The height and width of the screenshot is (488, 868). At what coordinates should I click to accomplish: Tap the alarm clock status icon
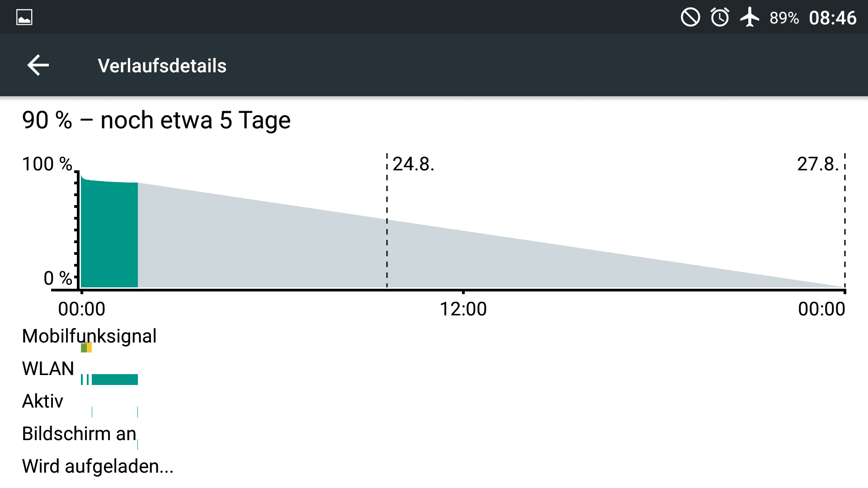click(x=720, y=18)
